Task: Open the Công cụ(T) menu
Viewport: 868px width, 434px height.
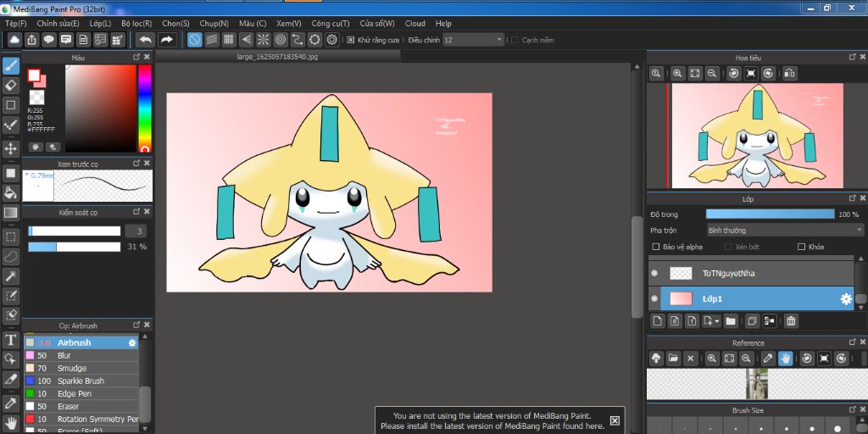Action: (x=331, y=23)
